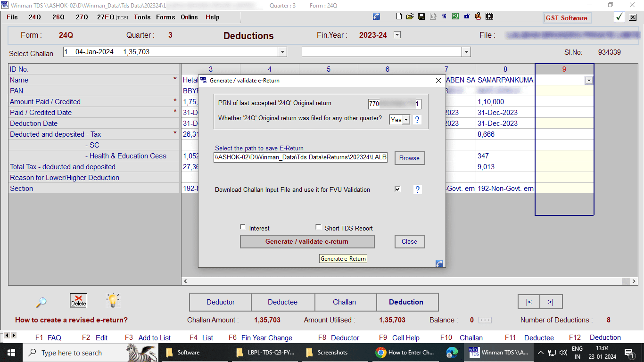The width and height of the screenshot is (644, 362).
Task: Click Browse to choose save path
Action: [409, 158]
